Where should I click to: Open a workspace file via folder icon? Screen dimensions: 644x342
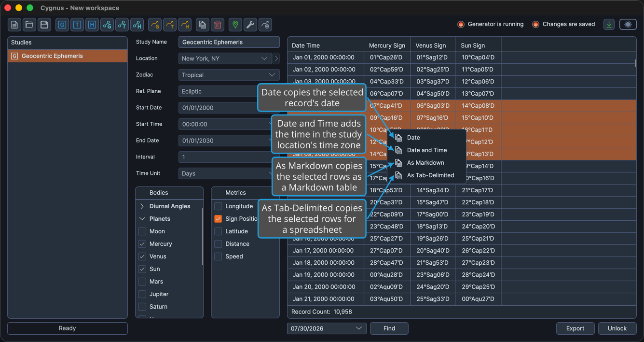click(29, 25)
